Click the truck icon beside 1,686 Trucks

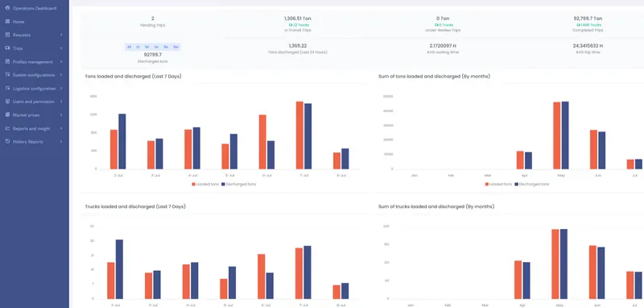[x=579, y=25]
